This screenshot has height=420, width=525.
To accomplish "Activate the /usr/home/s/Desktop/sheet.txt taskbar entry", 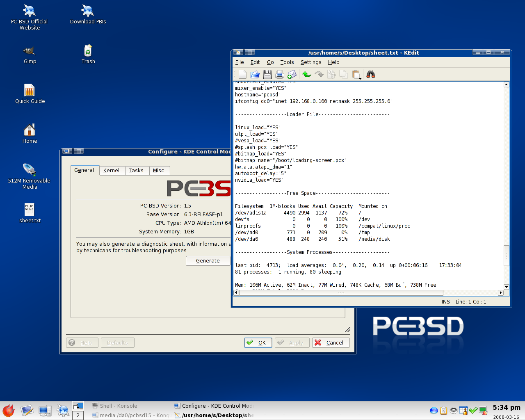I will 214,415.
